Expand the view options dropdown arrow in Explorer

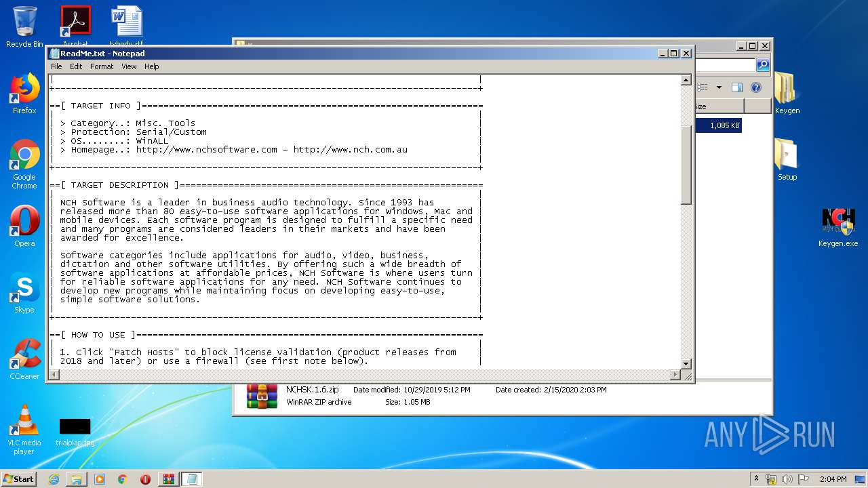click(719, 87)
